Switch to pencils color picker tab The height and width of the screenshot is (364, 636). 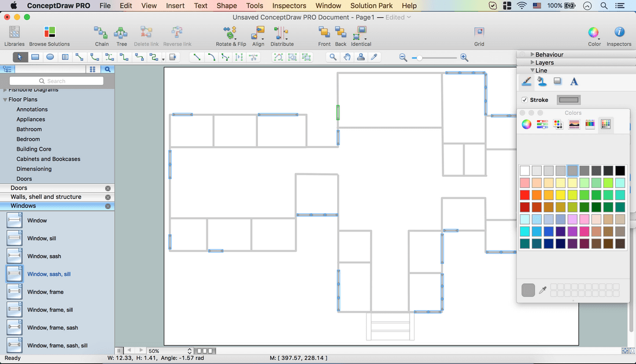590,124
